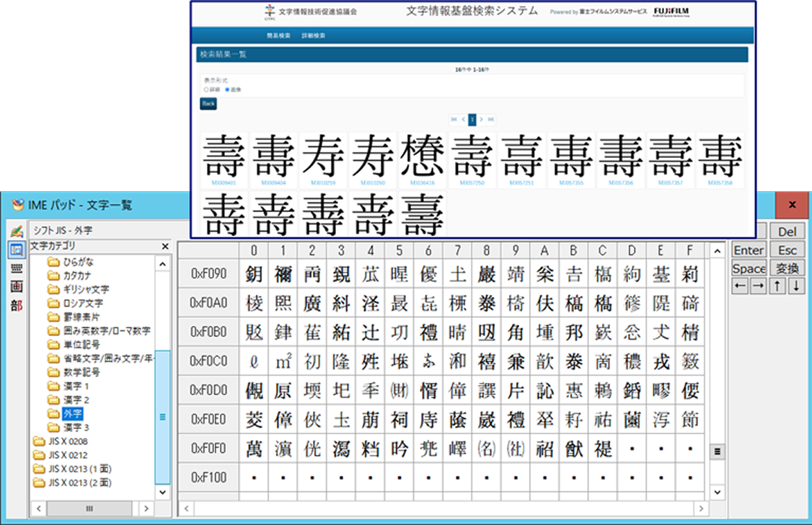Select the 詳細 display format radio button
Image resolution: width=812 pixels, height=525 pixels.
tap(206, 89)
